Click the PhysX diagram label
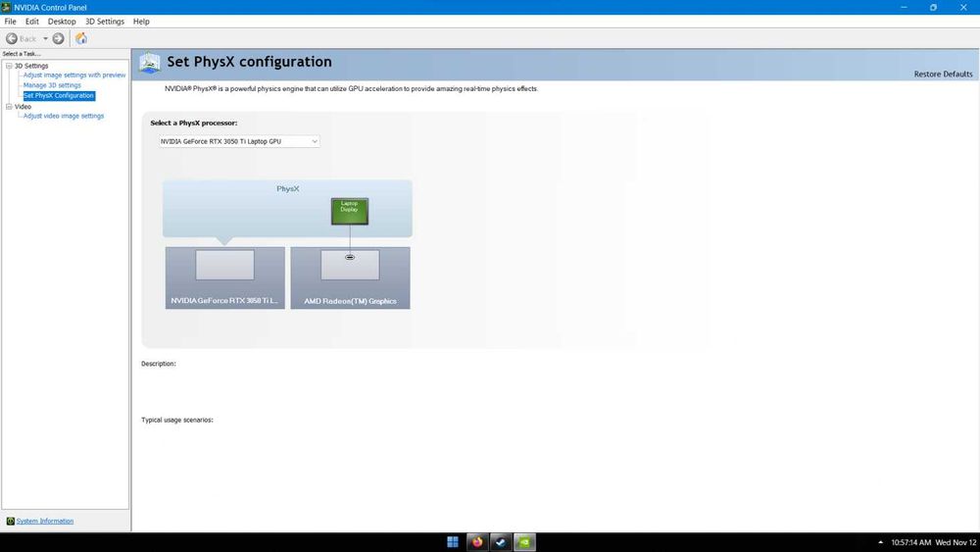The width and height of the screenshot is (980, 552). (287, 189)
